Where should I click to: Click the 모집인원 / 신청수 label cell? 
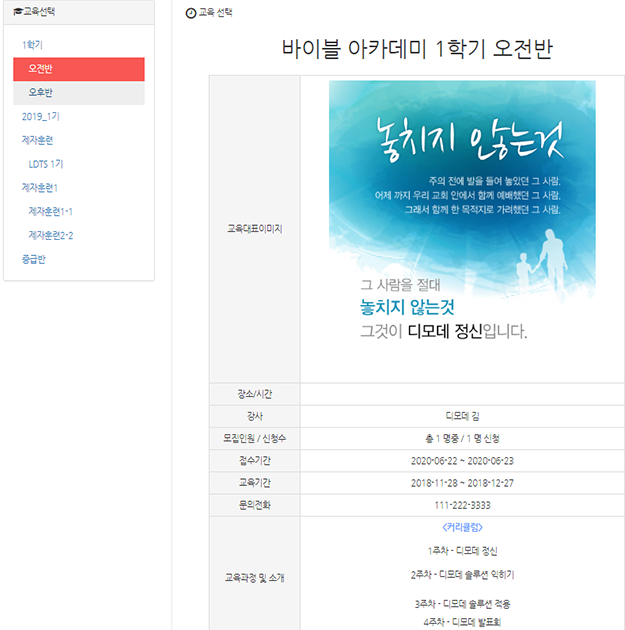pos(255,438)
